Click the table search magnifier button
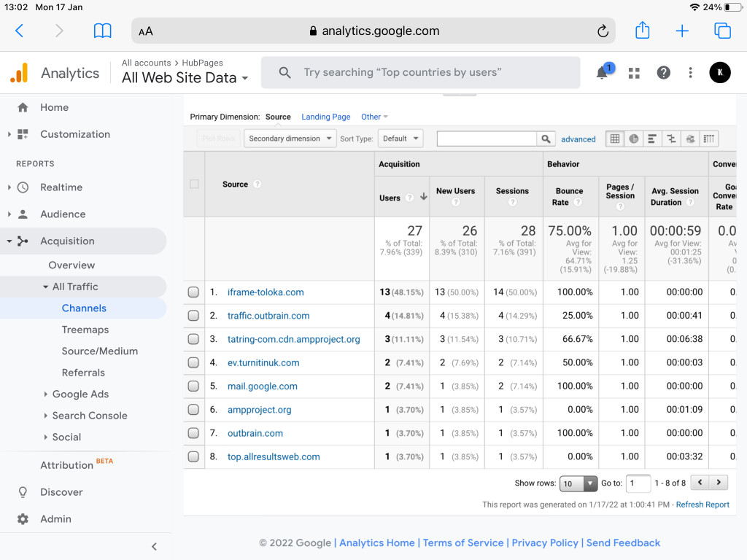The image size is (747, 560). click(x=546, y=139)
